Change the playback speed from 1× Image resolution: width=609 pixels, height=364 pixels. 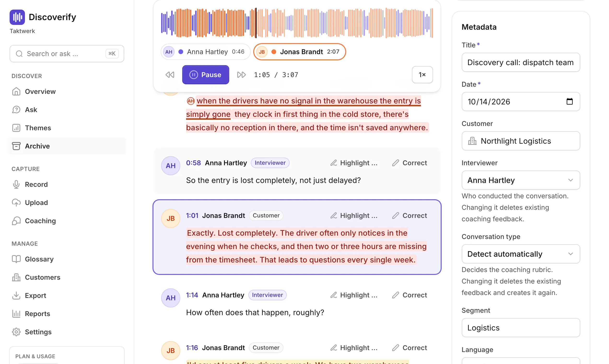[x=422, y=74]
